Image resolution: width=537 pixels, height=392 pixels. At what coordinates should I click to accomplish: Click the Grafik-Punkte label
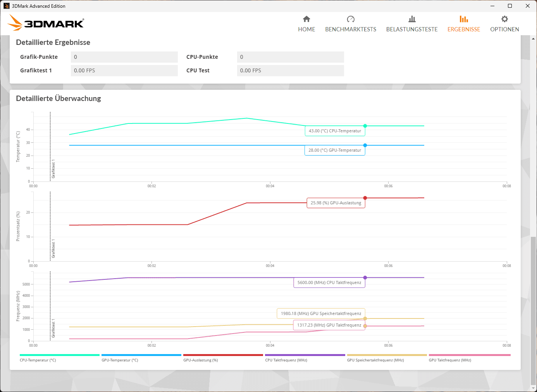point(39,57)
